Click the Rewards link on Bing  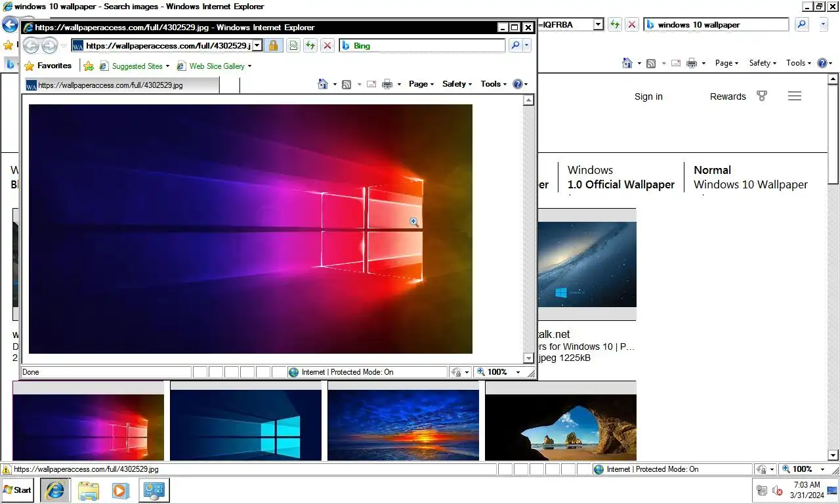(x=728, y=96)
